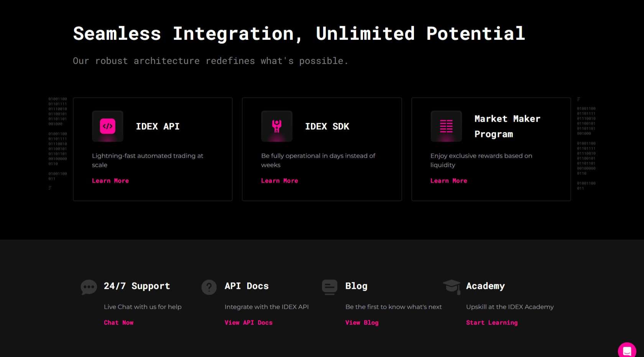Click 'Upskill at the IDEX Academy' text

point(510,307)
